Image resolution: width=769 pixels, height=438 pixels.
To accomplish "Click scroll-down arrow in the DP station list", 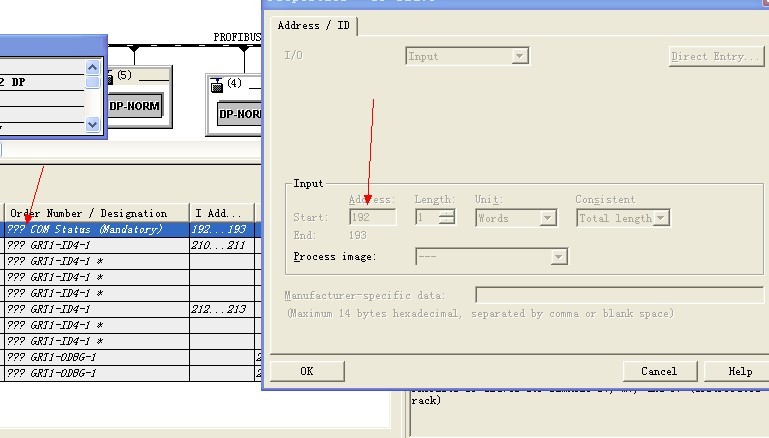I will pos(93,124).
